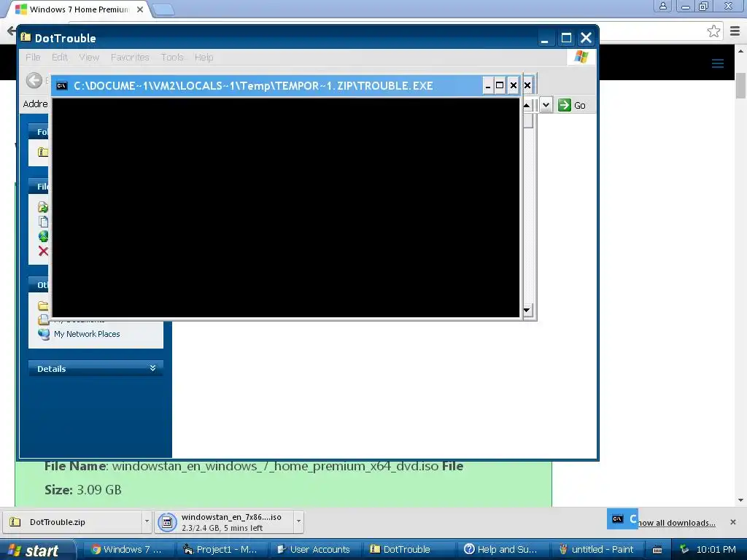This screenshot has width=747, height=560.
Task: Click the My Network Places globe icon
Action: (x=44, y=334)
